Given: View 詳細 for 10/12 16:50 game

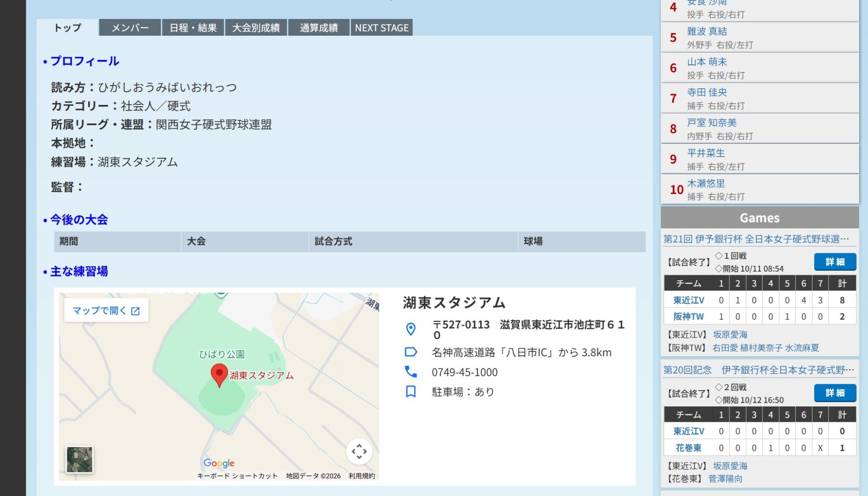Looking at the screenshot, I should [x=835, y=393].
